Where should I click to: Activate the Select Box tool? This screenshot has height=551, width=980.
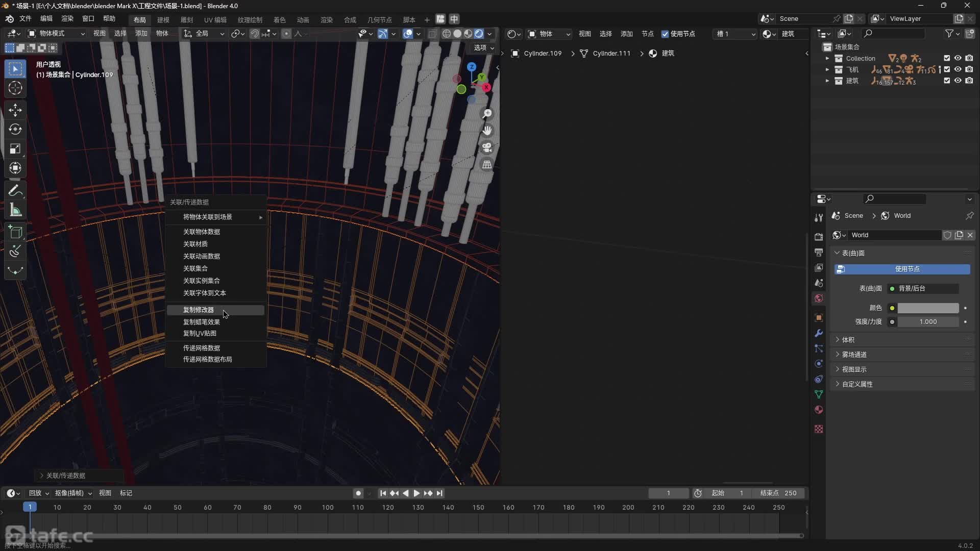click(x=15, y=69)
